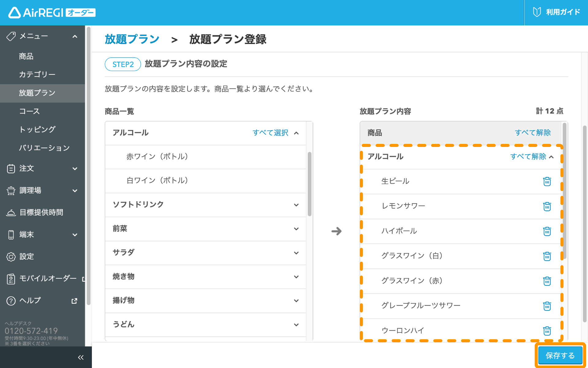Remove グレープフルーツサワー using its trash icon
The height and width of the screenshot is (368, 588).
coord(547,306)
